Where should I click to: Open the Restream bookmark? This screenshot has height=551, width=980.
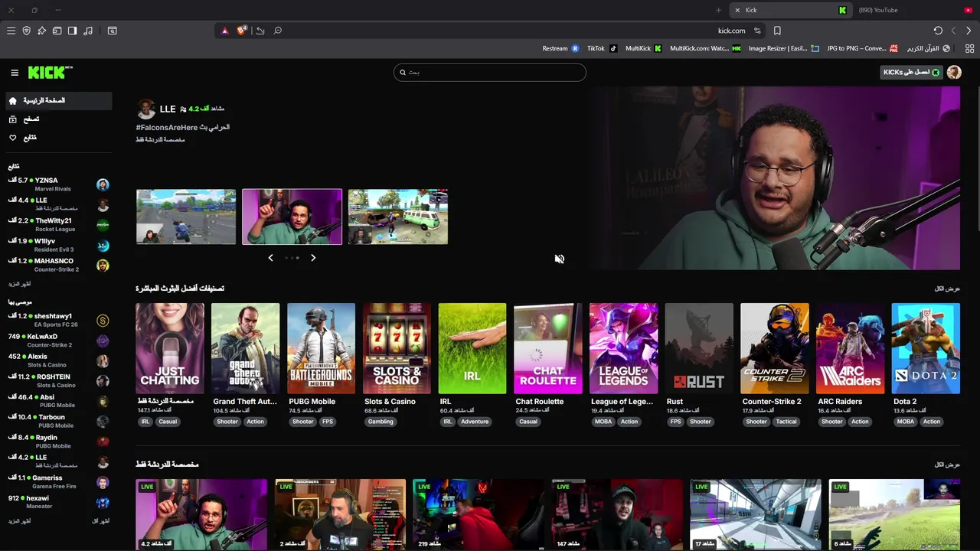[x=560, y=48]
